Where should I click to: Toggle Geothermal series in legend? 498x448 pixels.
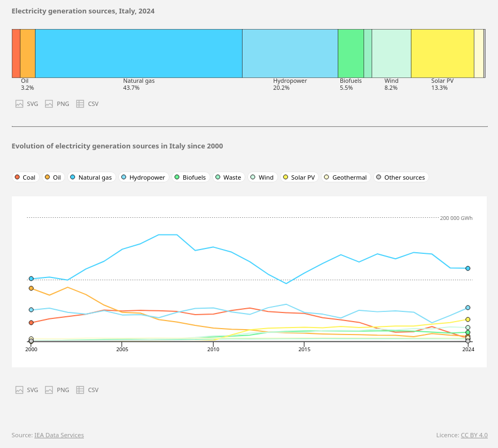pyautogui.click(x=346, y=177)
